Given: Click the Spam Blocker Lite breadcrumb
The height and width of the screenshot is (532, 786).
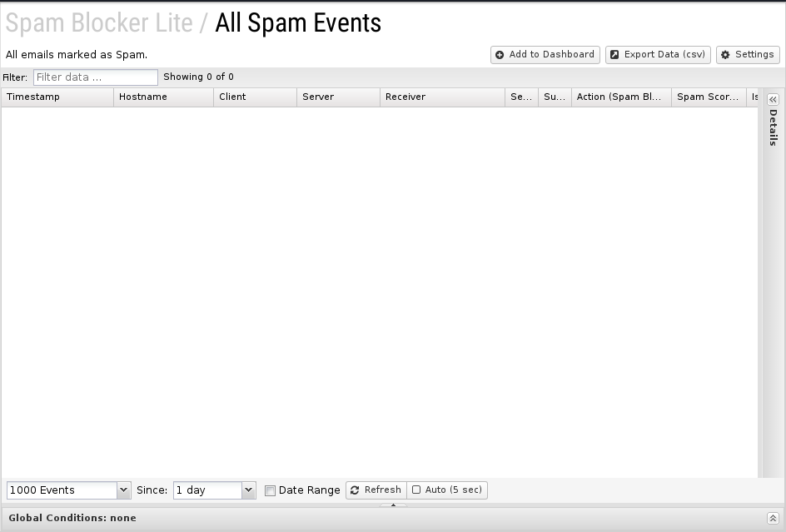Looking at the screenshot, I should 99,22.
